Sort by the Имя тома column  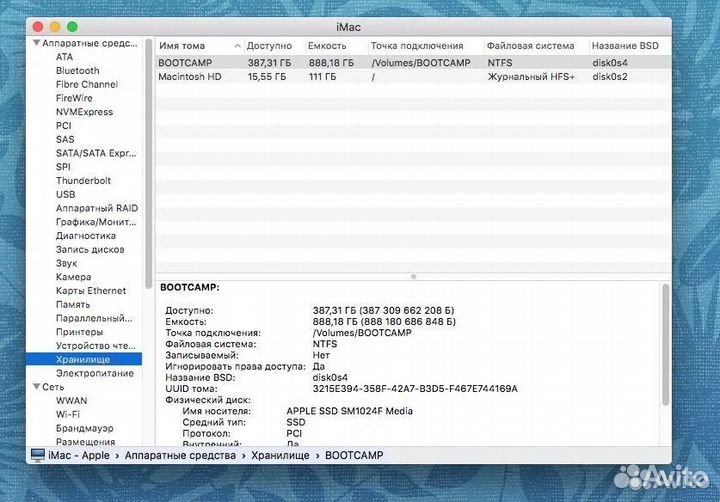199,46
